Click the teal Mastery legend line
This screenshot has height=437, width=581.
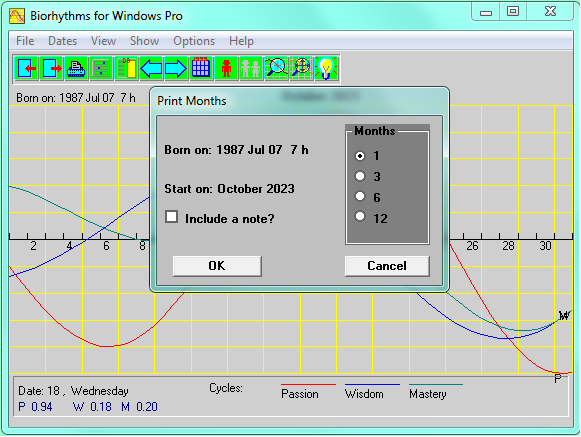[x=436, y=385]
